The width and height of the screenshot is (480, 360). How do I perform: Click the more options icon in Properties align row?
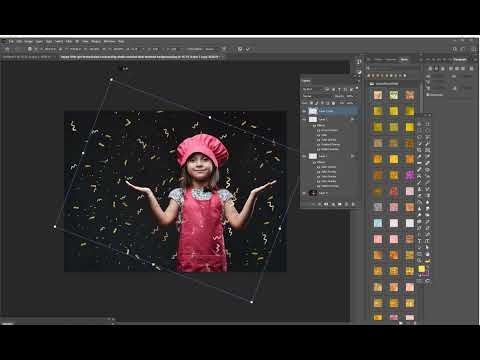tap(471, 68)
